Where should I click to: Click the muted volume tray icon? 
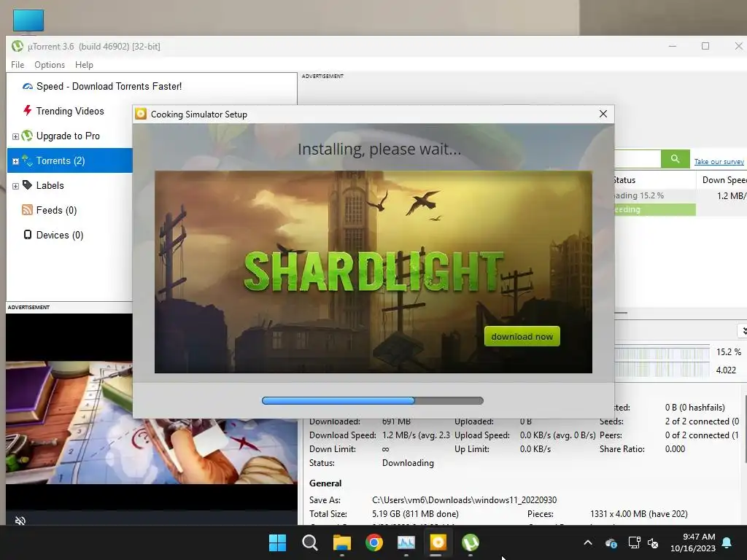653,542
